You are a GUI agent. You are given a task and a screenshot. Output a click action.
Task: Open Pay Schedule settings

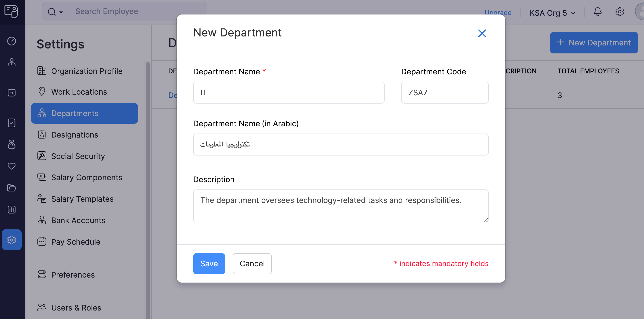pos(85,242)
